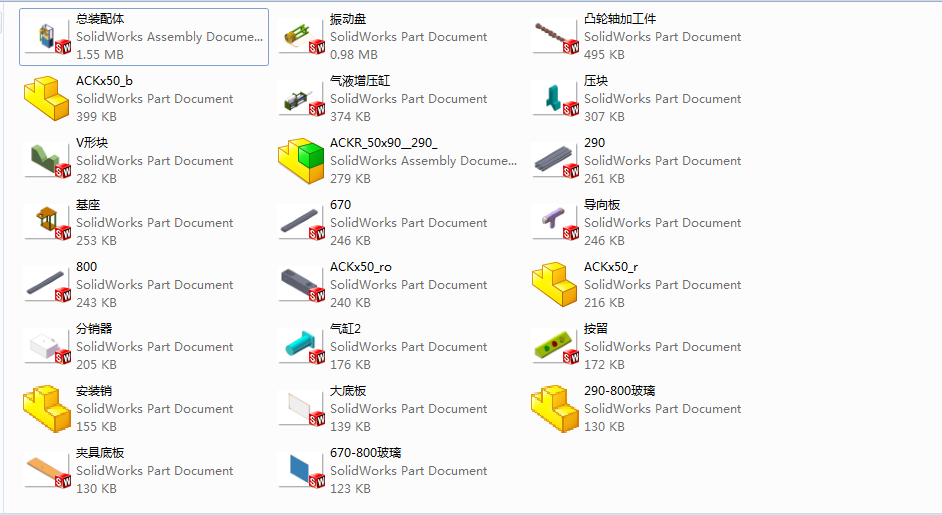942x515 pixels.
Task: Select the 气缸2 cylinder part icon
Action: click(x=301, y=347)
